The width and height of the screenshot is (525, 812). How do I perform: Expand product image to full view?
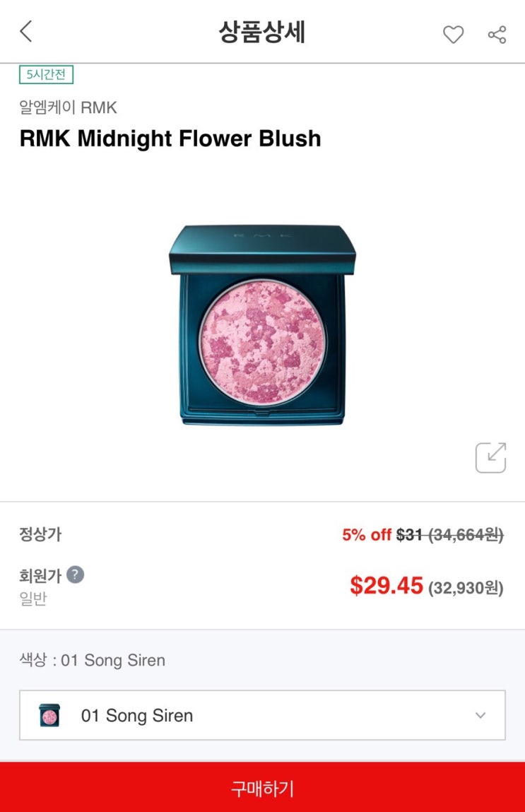click(490, 457)
